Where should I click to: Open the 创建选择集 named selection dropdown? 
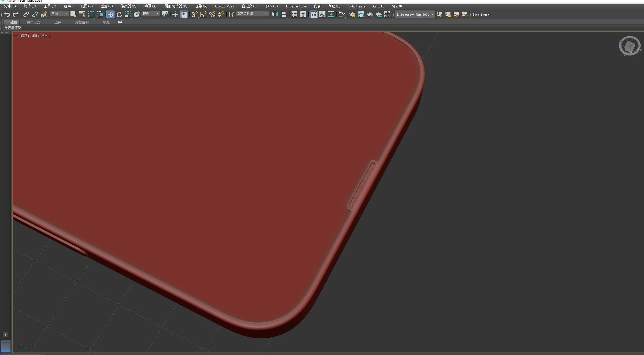[x=252, y=14]
